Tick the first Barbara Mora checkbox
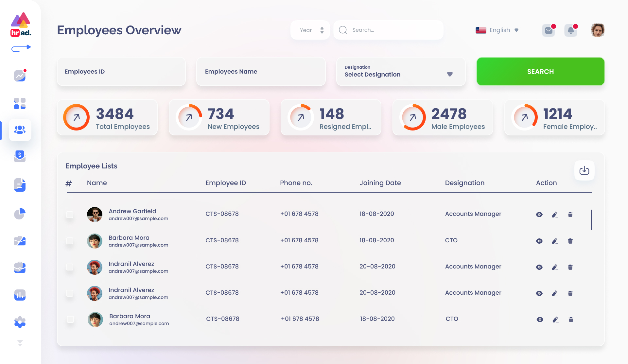 pos(70,241)
